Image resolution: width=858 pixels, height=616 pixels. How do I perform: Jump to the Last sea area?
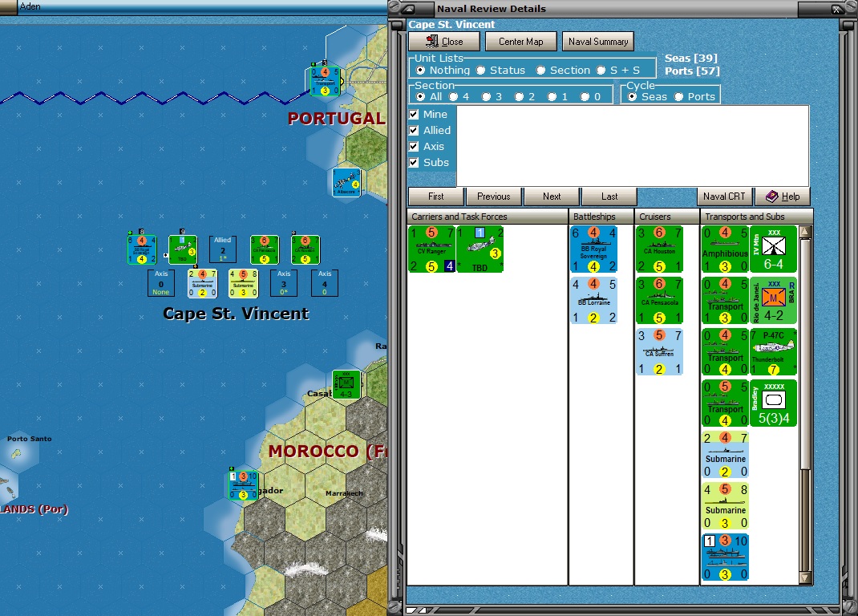pyautogui.click(x=609, y=196)
